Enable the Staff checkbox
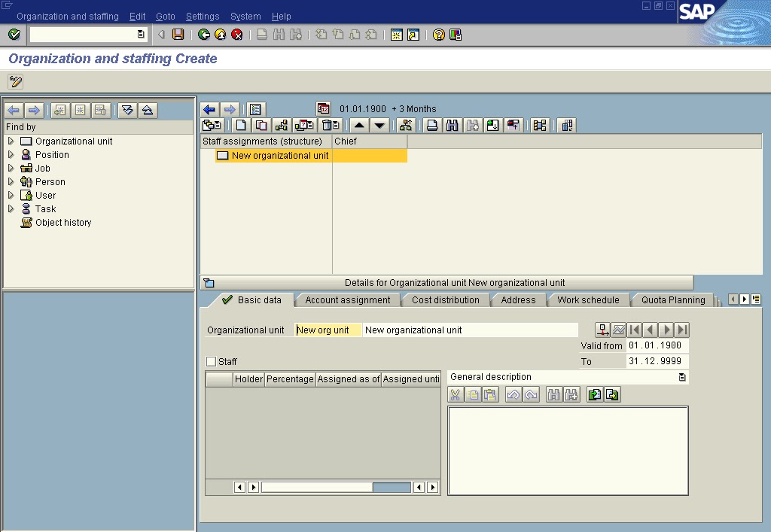771x532 pixels. (x=212, y=361)
